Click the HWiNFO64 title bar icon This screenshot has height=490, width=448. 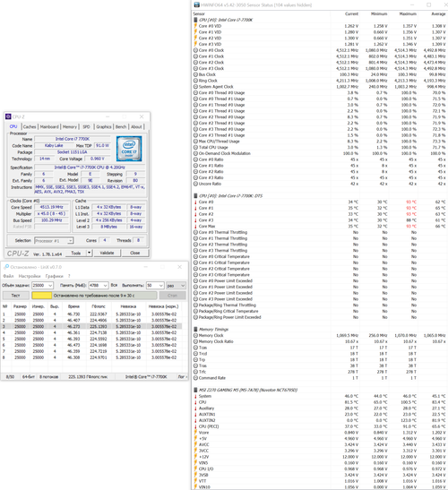pos(196,4)
